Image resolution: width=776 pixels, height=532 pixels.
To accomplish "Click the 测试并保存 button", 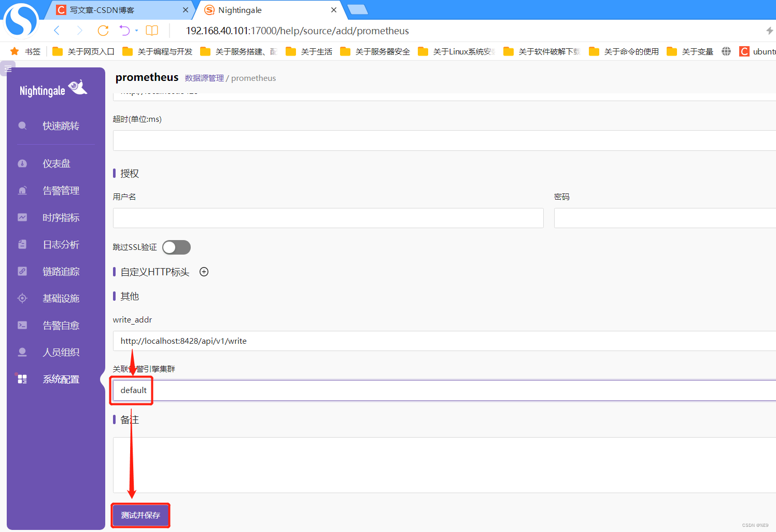I will point(140,515).
